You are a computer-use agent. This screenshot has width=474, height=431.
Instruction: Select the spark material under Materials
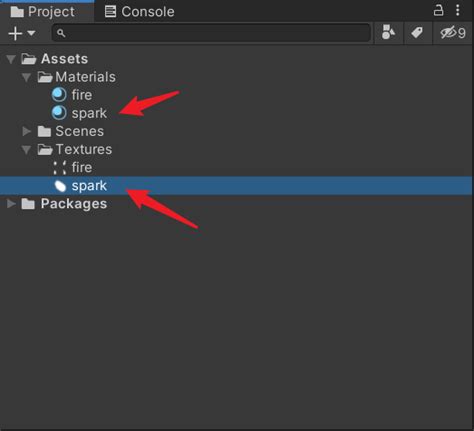point(79,113)
